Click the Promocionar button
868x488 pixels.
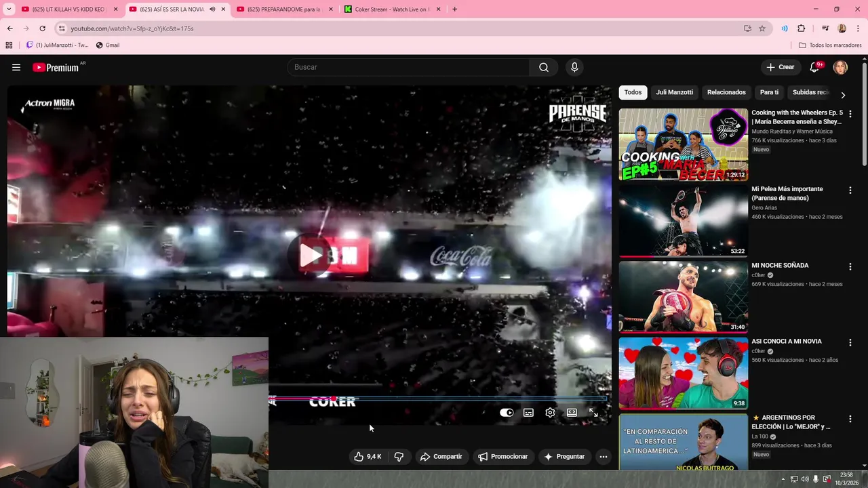pyautogui.click(x=502, y=457)
